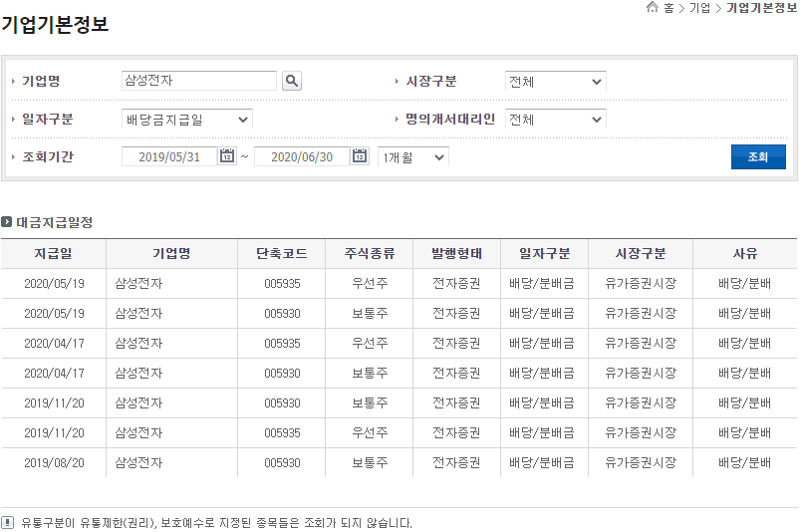Click the 대금지급일정 section heading
This screenshot has height=532, width=800.
(x=54, y=222)
